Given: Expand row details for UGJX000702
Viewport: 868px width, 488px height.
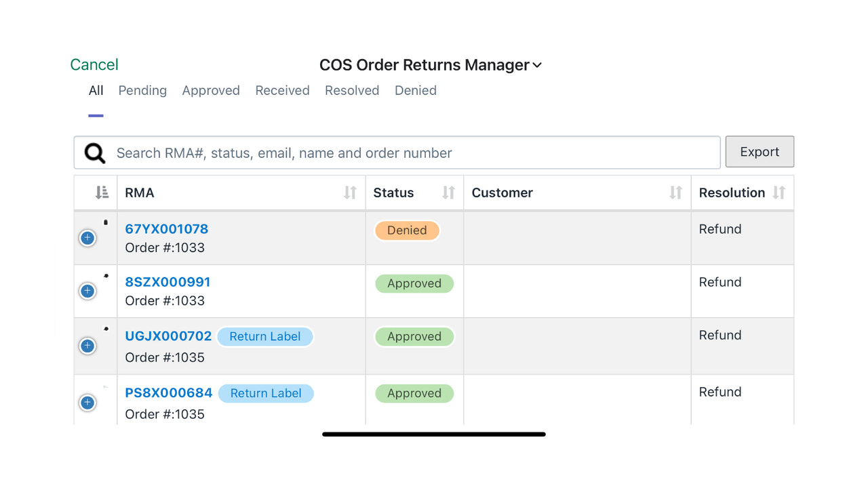Looking at the screenshot, I should tap(87, 346).
